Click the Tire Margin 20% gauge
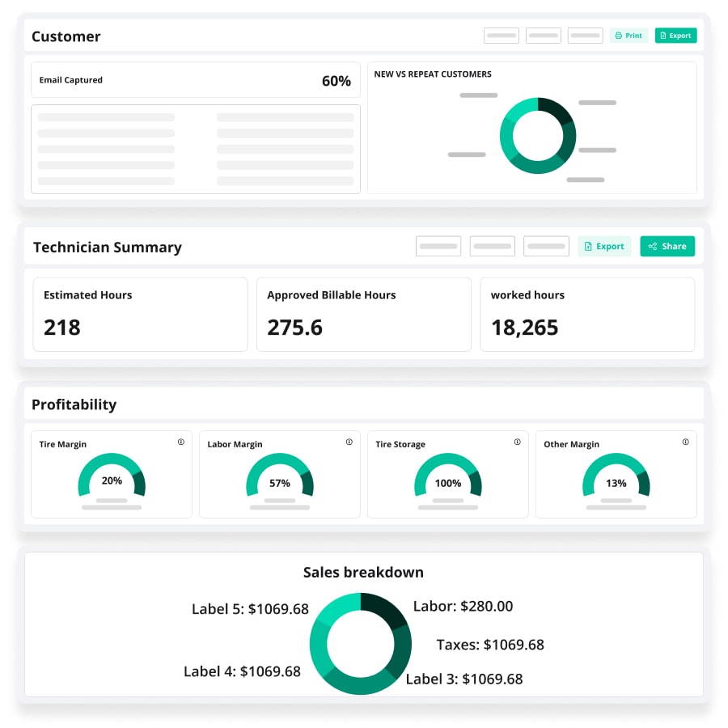Image resolution: width=728 pixels, height=728 pixels. (112, 480)
